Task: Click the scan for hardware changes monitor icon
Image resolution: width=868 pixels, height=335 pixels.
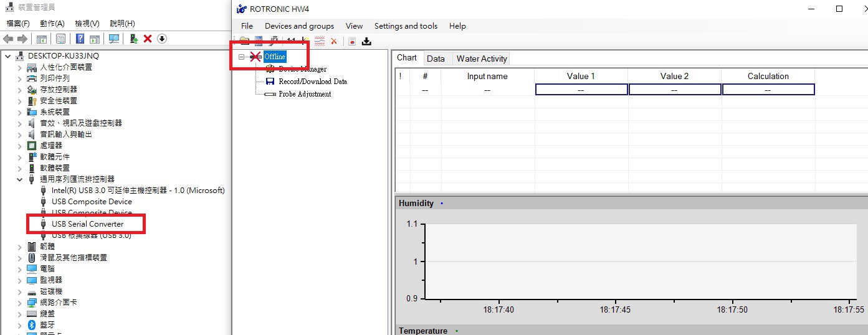Action: (114, 39)
